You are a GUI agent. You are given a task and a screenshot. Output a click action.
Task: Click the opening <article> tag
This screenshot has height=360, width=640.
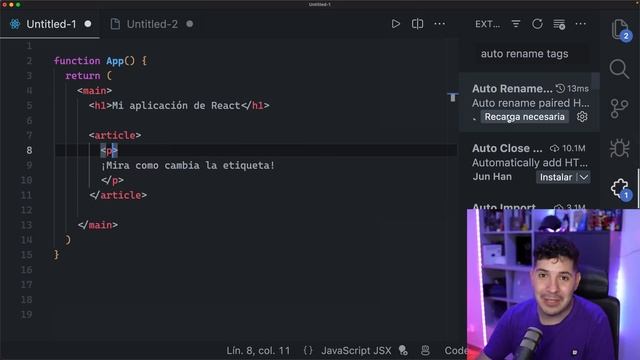click(115, 136)
